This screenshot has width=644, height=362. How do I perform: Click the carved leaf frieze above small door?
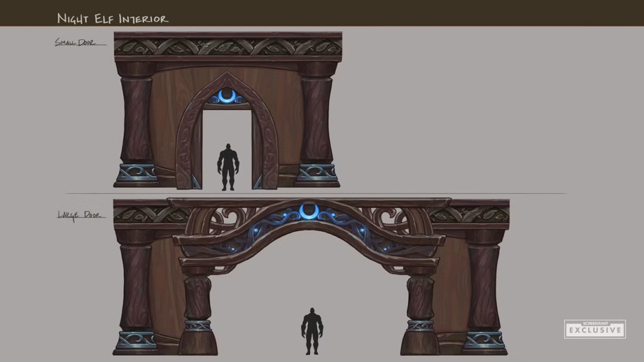[x=228, y=47]
